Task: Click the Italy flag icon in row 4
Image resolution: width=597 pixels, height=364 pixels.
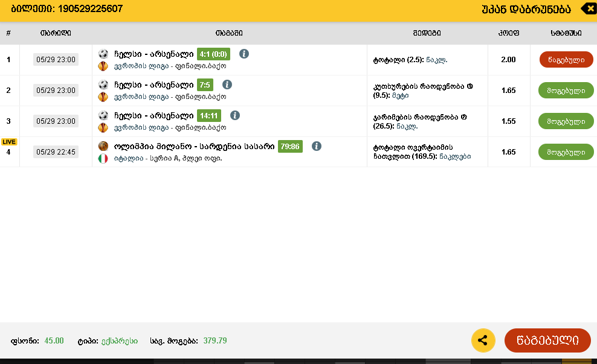Action: (103, 159)
